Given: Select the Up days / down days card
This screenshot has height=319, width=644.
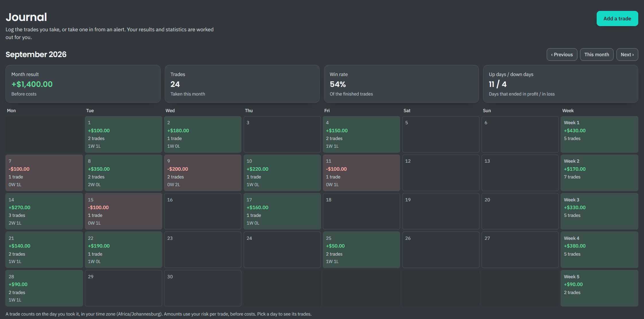Looking at the screenshot, I should pyautogui.click(x=560, y=84).
